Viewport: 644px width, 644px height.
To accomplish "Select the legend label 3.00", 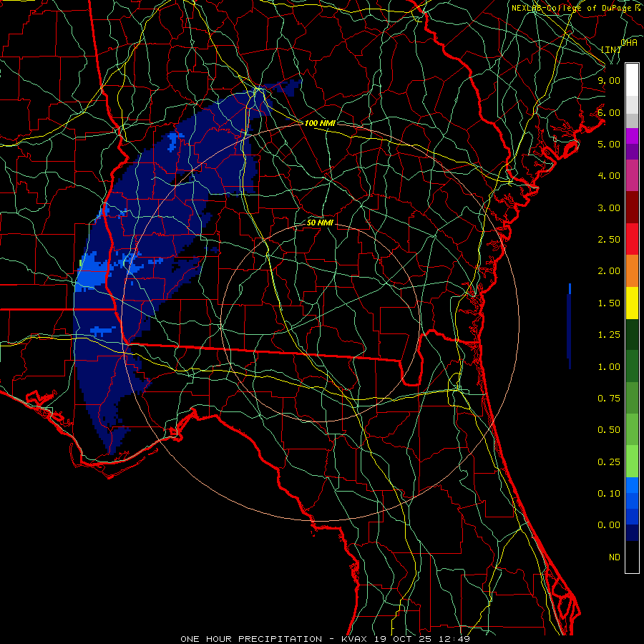I will [x=609, y=208].
